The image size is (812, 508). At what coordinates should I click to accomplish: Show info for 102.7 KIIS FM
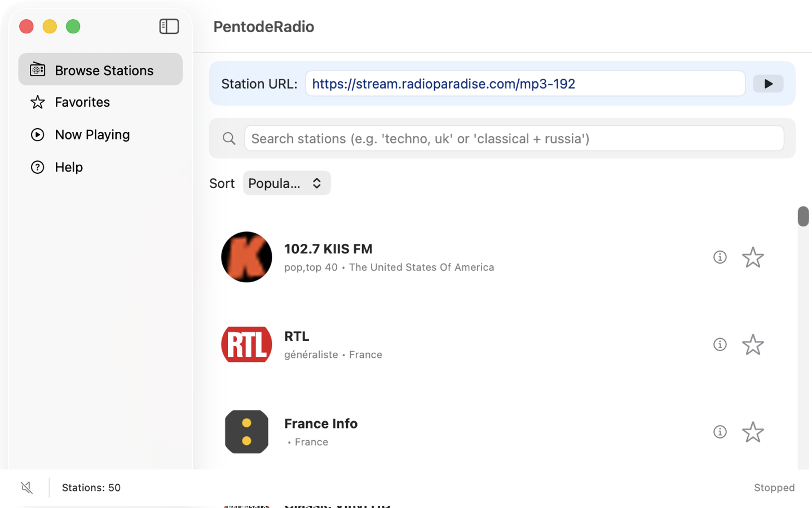[720, 257]
